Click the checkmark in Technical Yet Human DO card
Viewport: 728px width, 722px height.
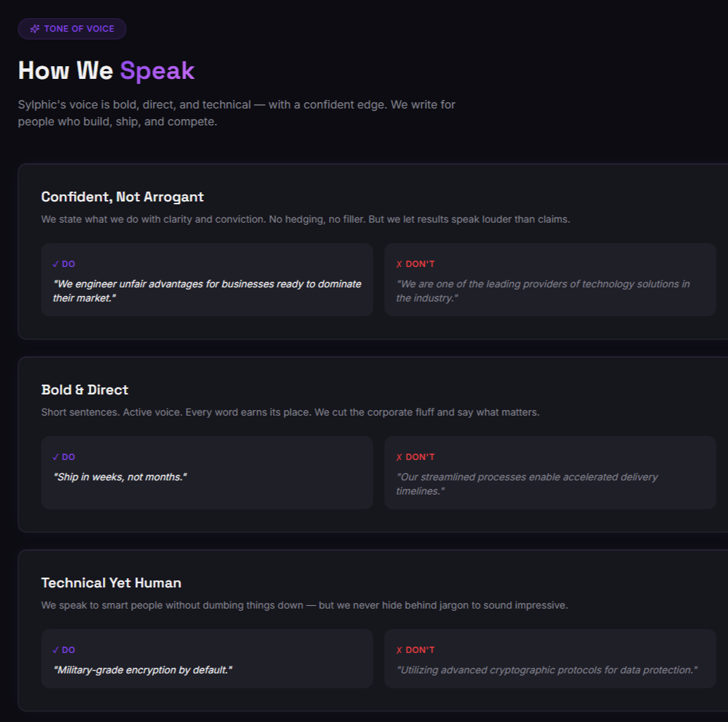click(56, 650)
